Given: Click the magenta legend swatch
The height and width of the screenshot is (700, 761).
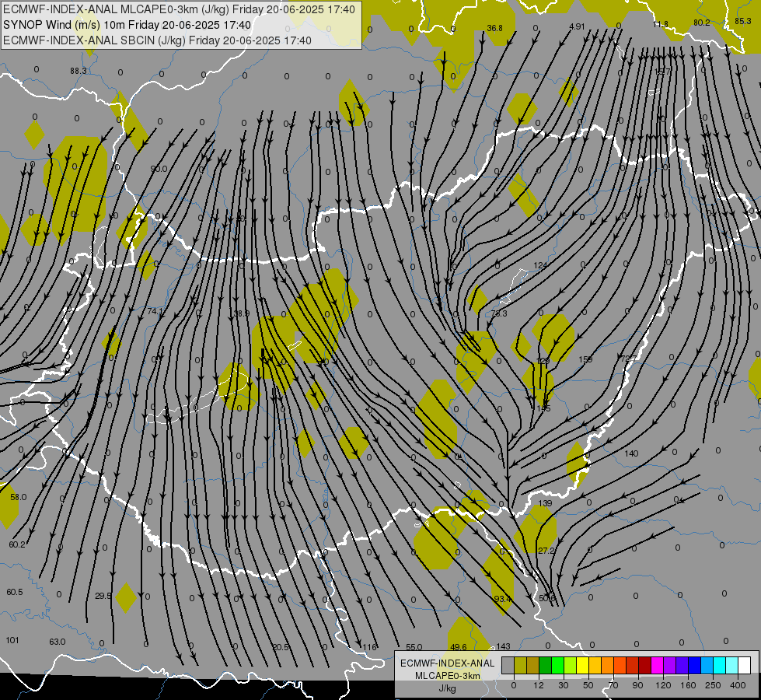Looking at the screenshot, I should pos(658,666).
